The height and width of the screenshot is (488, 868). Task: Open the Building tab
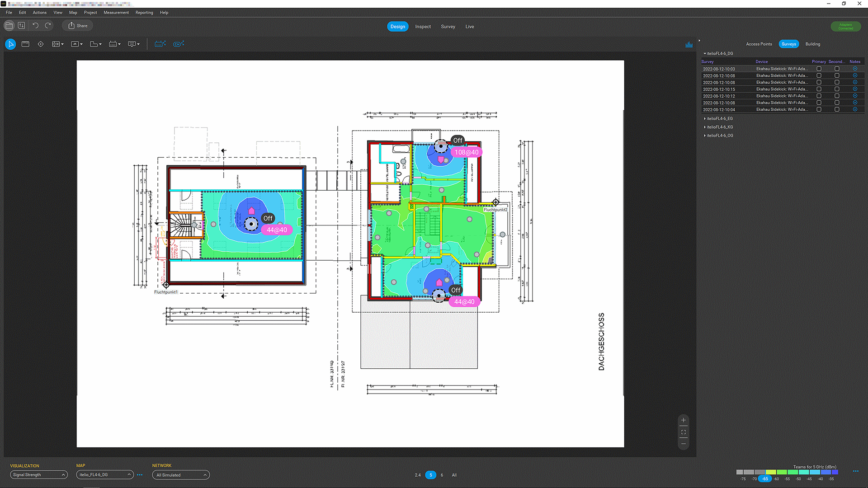[x=813, y=44]
